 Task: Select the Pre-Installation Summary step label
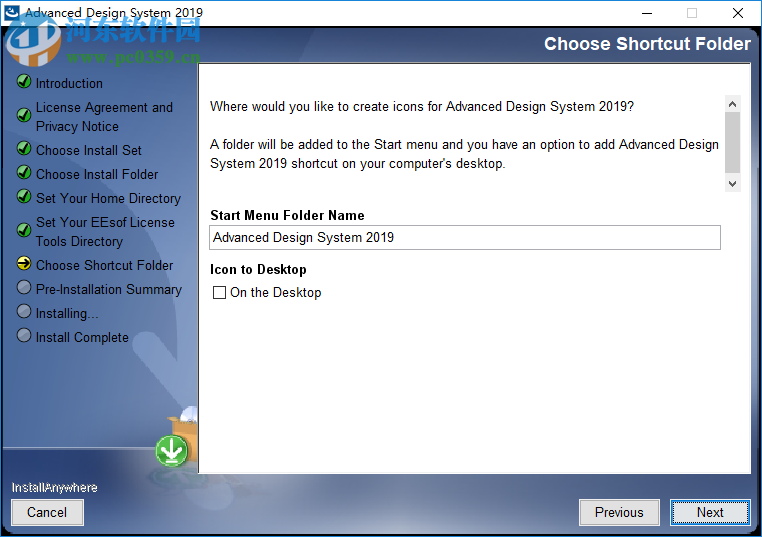pos(109,290)
